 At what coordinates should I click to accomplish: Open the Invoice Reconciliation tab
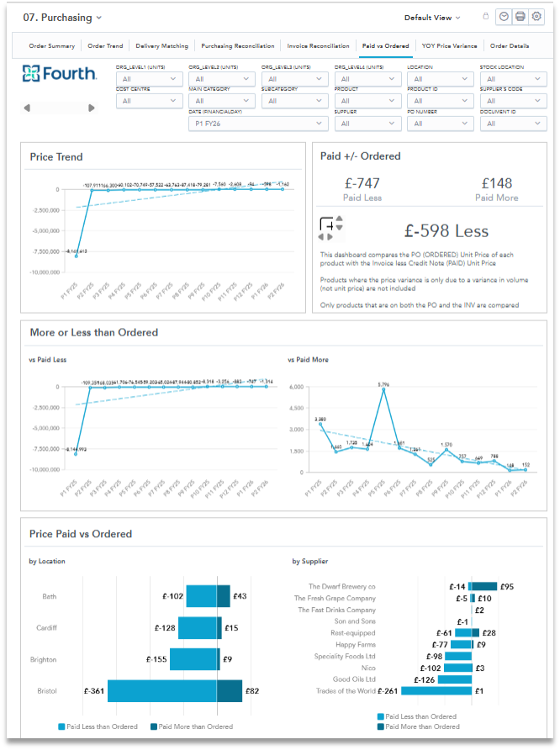pos(318,46)
